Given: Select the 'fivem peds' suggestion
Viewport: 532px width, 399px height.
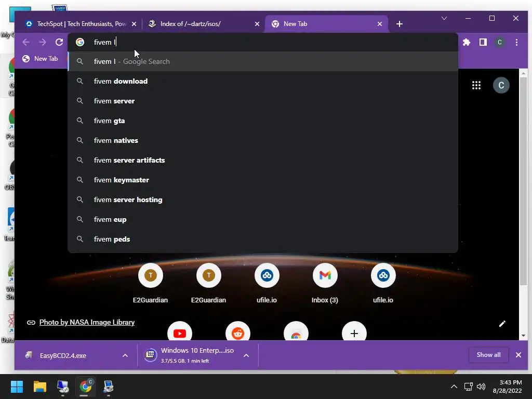Looking at the screenshot, I should tap(263, 239).
